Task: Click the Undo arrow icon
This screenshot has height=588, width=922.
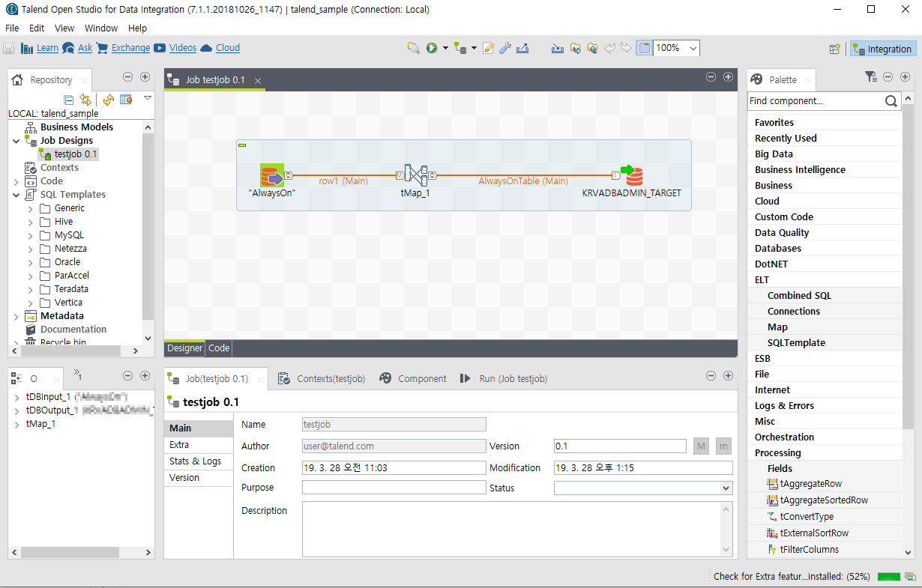Action: [609, 48]
